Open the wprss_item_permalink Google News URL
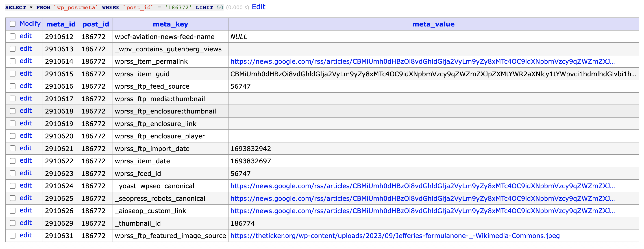Image resolution: width=644 pixels, height=249 pixels. click(x=422, y=61)
